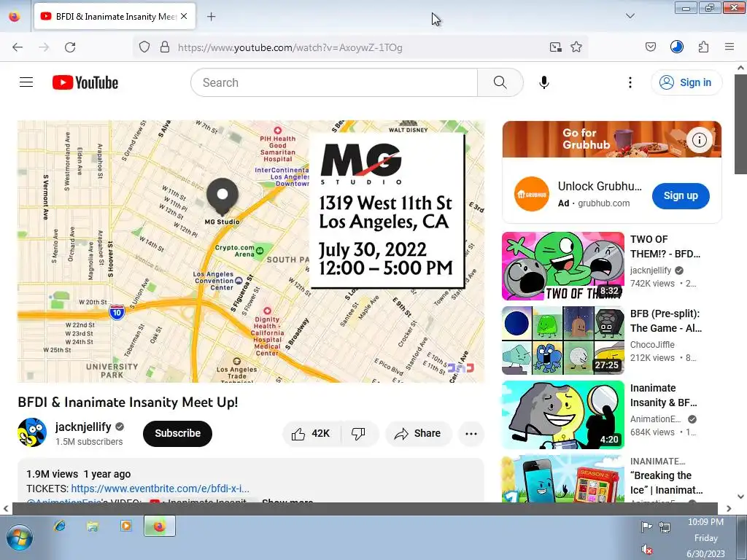The height and width of the screenshot is (560, 747).
Task: Open TWO OF THEM!? video thumbnail
Action: click(562, 265)
